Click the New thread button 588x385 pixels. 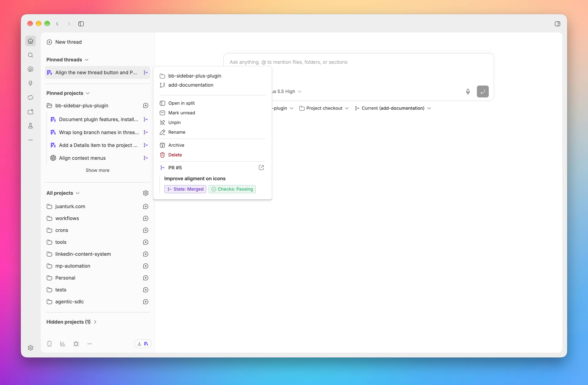[64, 42]
